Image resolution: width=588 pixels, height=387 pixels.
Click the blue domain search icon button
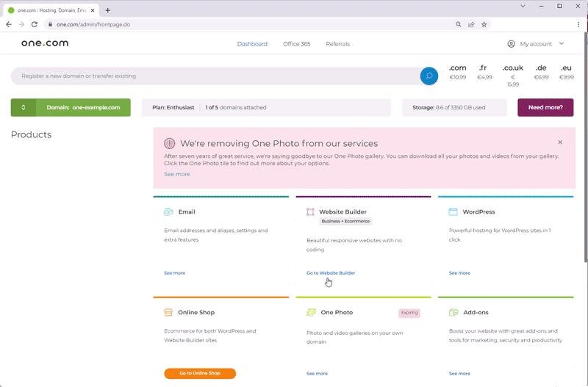pyautogui.click(x=429, y=76)
